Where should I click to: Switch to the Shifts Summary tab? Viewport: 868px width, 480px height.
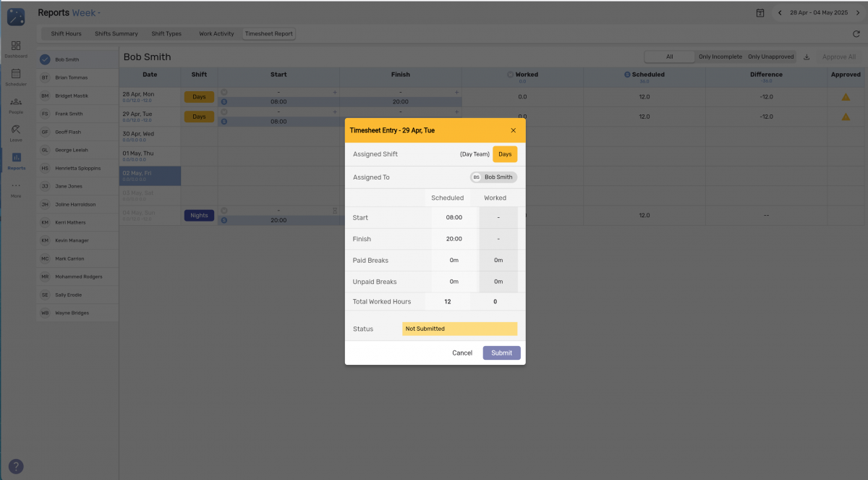tap(116, 33)
